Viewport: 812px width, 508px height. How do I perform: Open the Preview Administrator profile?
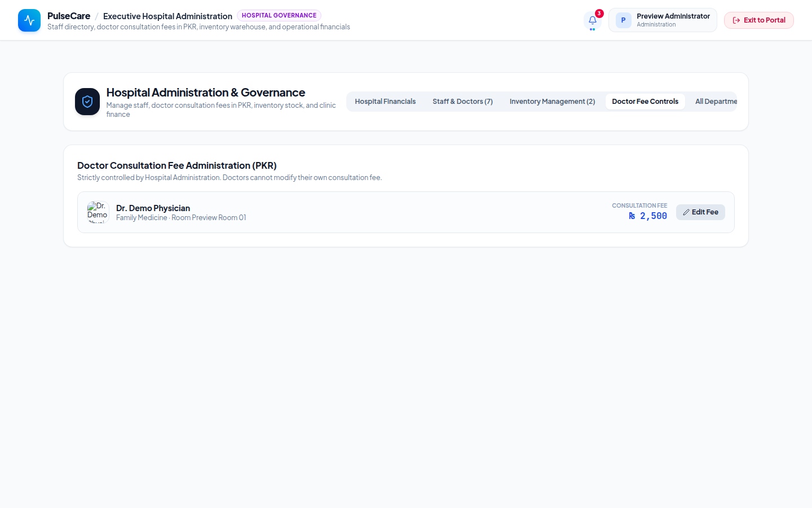tap(663, 20)
